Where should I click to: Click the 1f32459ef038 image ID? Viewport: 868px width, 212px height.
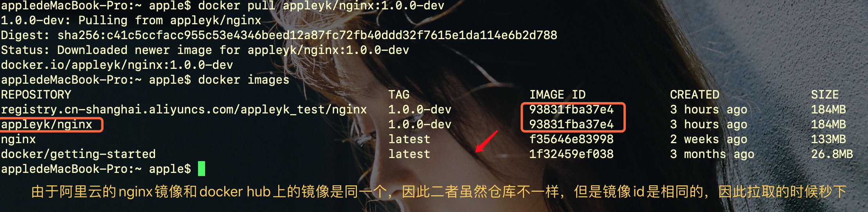tap(571, 154)
